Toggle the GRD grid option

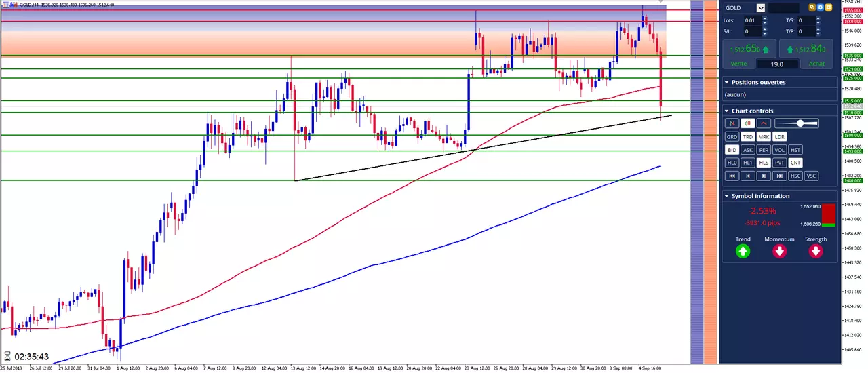click(732, 137)
